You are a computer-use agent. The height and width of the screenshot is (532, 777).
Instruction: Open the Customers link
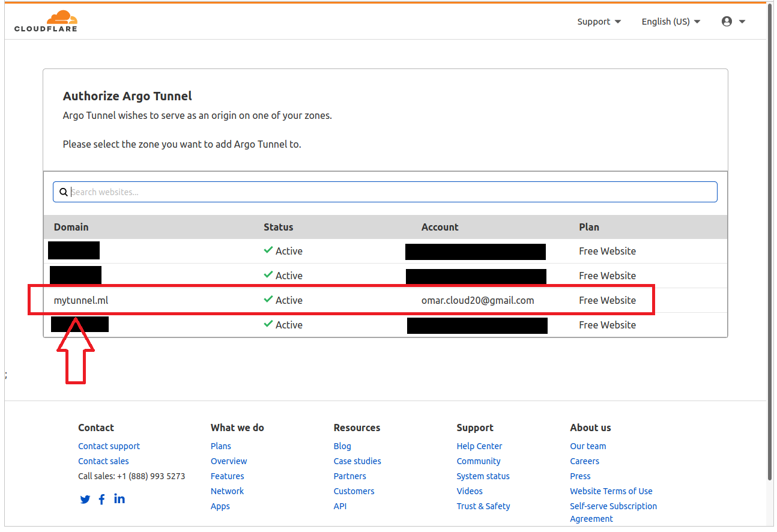(354, 491)
